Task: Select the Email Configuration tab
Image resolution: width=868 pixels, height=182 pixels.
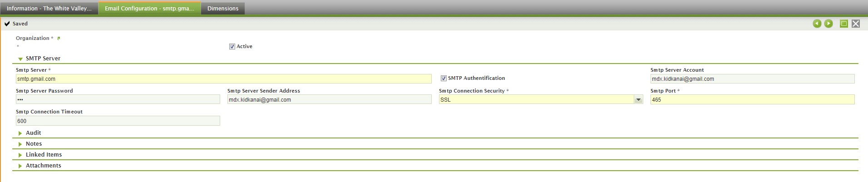Action: tap(149, 9)
